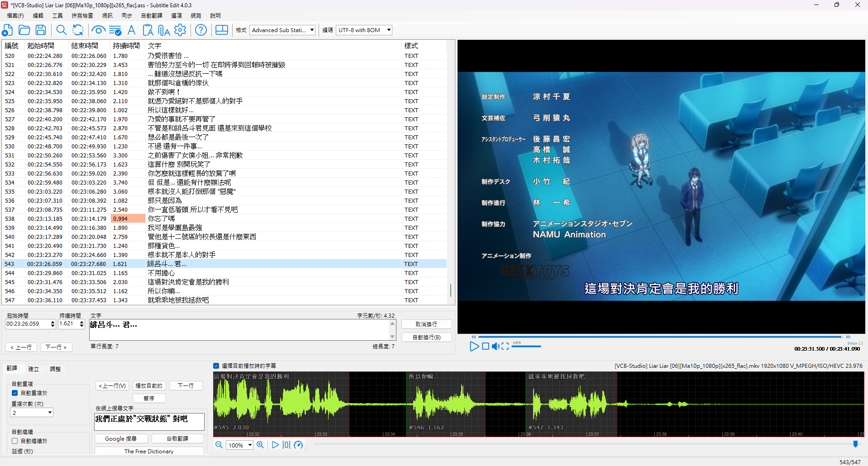This screenshot has height=466, width=868.
Task: Increase duration with the spinner up arrow
Action: point(81,322)
